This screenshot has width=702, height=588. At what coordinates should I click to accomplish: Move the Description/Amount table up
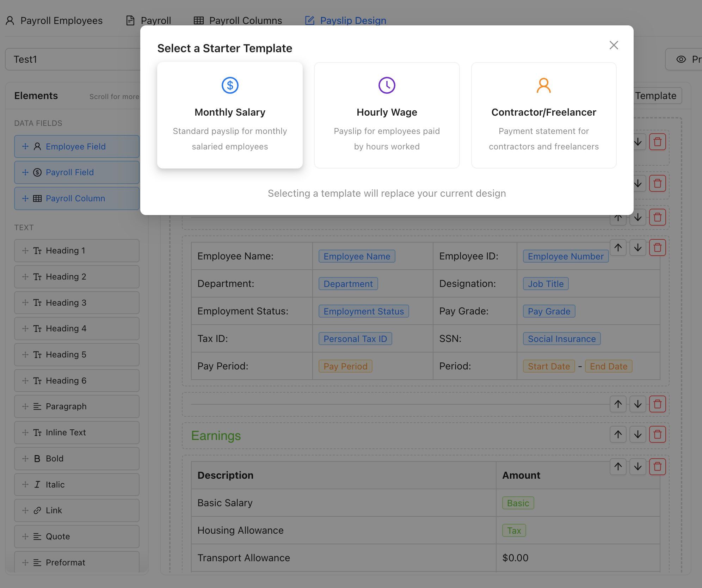click(x=618, y=467)
